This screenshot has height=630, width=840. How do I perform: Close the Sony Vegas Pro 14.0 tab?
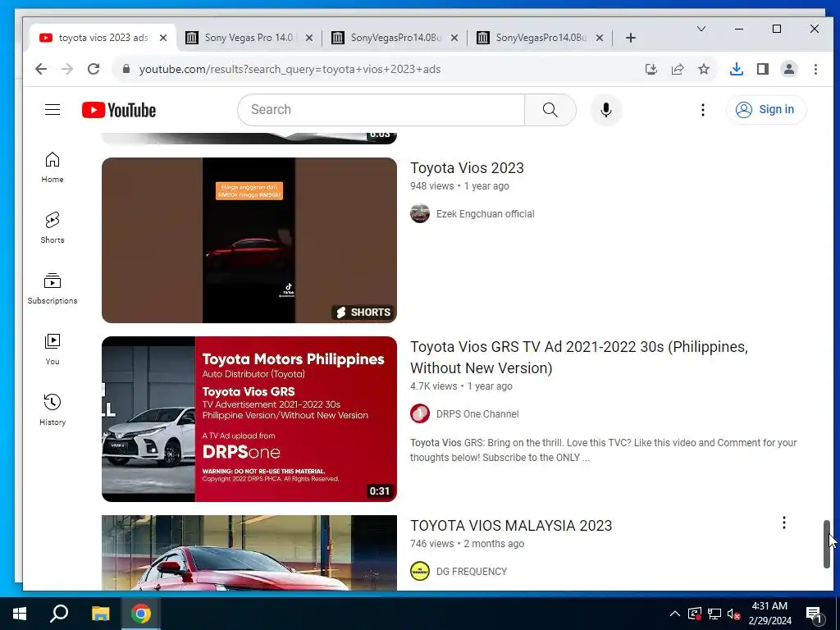click(x=309, y=38)
